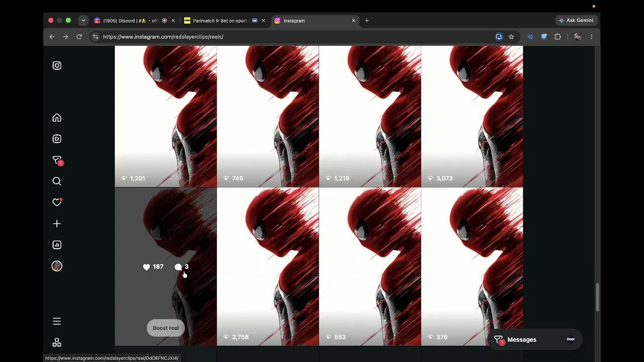Click the page vertical scrollbar thumb
Image resolution: width=644 pixels, height=362 pixels.
click(x=597, y=298)
